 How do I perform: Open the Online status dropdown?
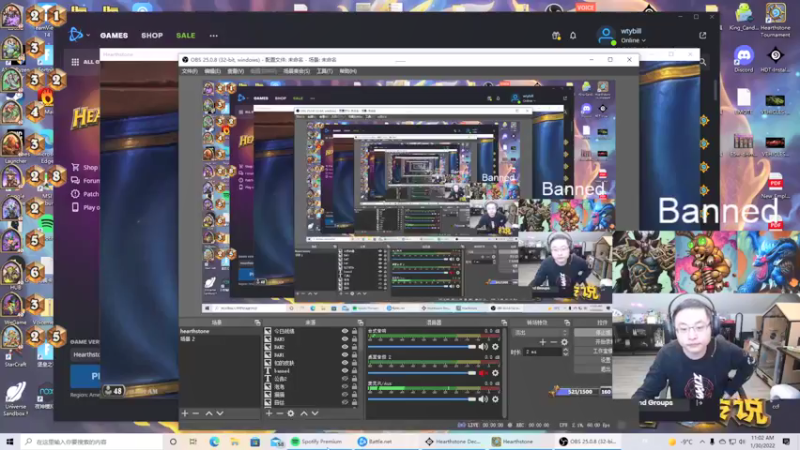point(633,40)
